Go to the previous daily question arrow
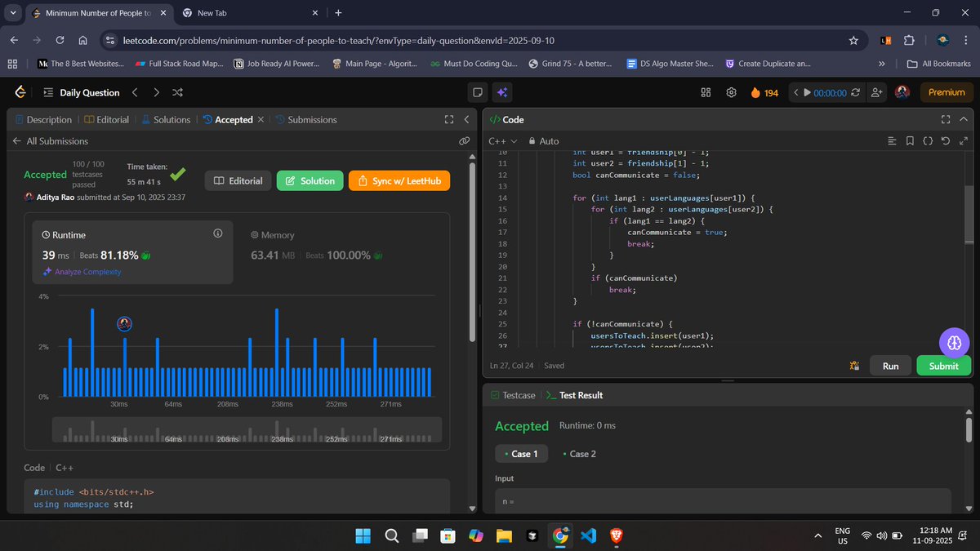This screenshot has width=980, height=551. pyautogui.click(x=136, y=92)
